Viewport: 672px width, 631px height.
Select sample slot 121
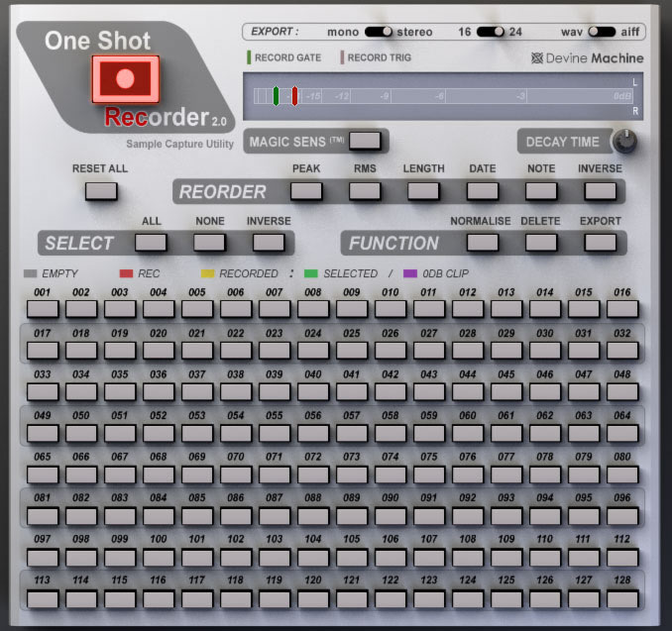coord(352,598)
